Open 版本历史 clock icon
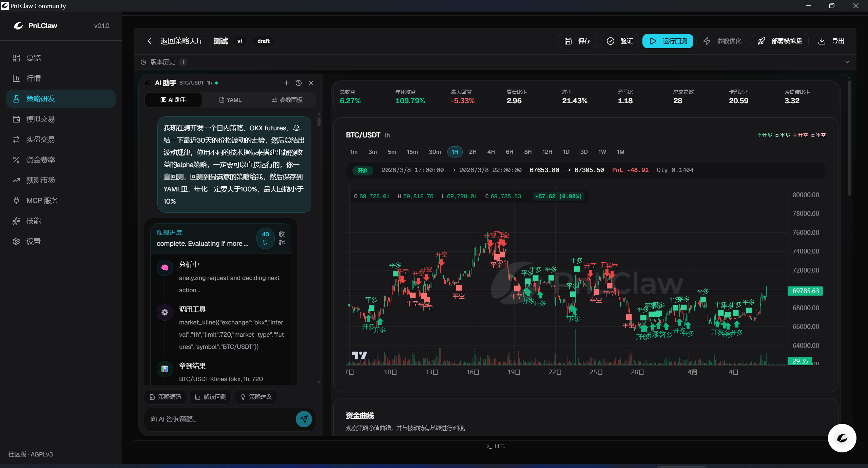868x468 pixels. click(143, 62)
